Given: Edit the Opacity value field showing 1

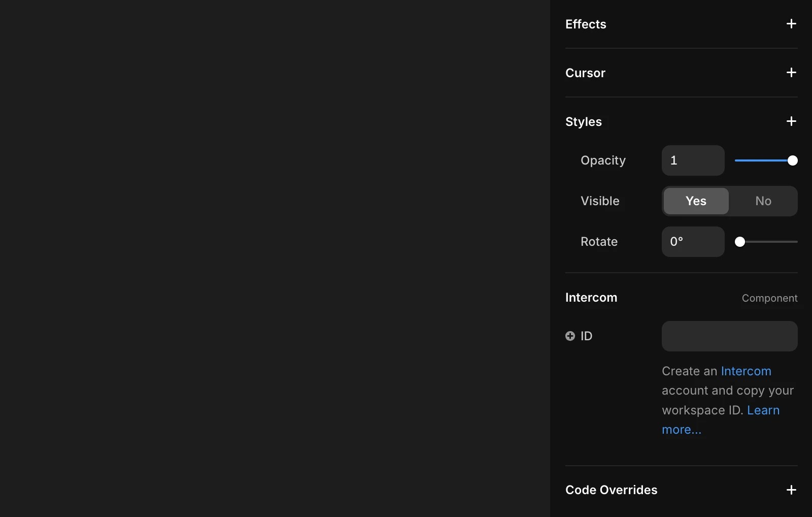Looking at the screenshot, I should 693,160.
